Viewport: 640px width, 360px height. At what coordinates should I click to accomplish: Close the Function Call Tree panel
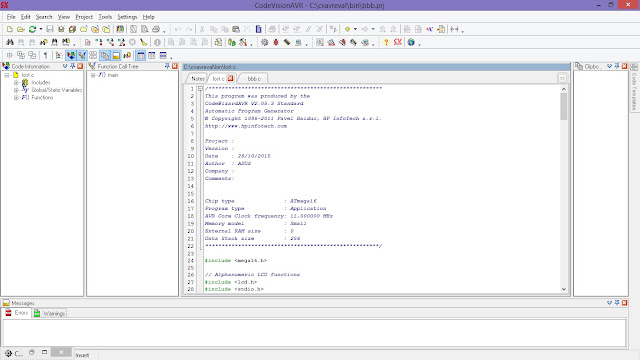pos(175,66)
